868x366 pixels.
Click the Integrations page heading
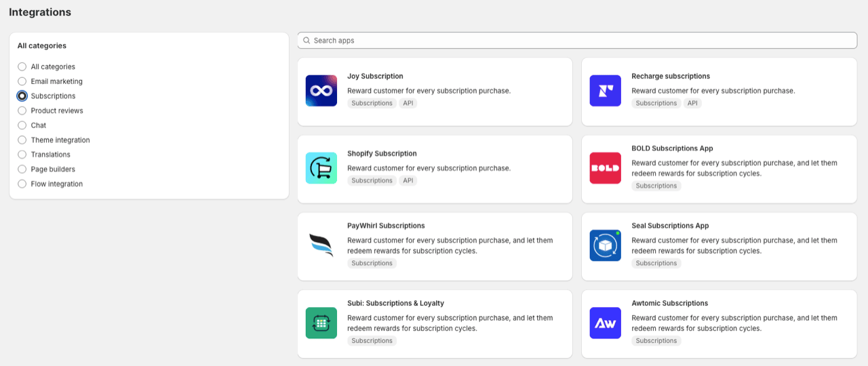coord(40,12)
